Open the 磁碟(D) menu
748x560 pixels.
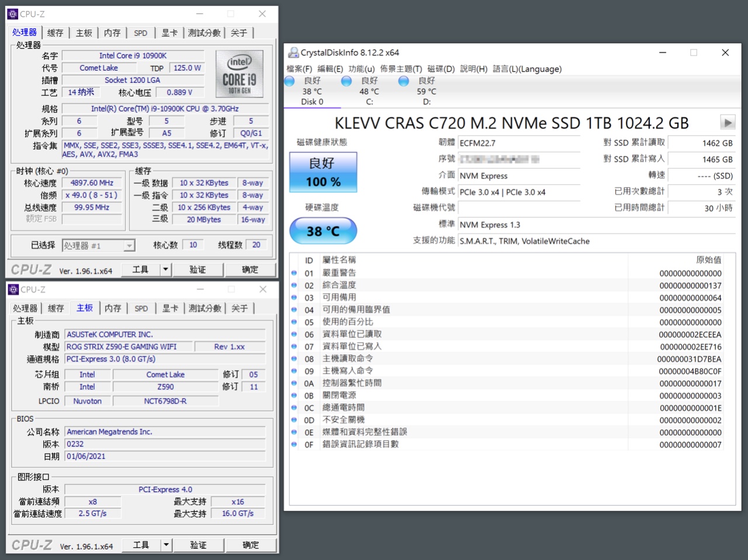click(441, 69)
